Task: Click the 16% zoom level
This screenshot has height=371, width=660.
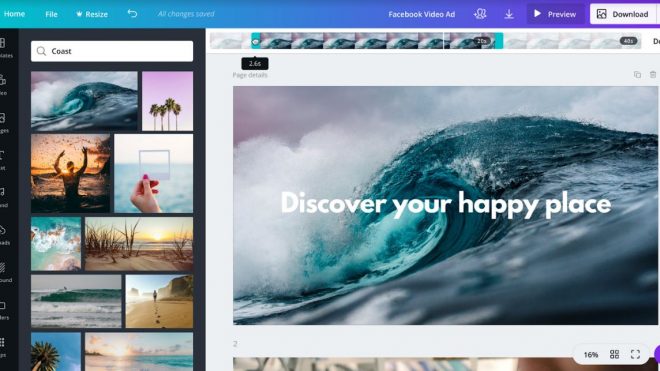Action: click(x=591, y=355)
